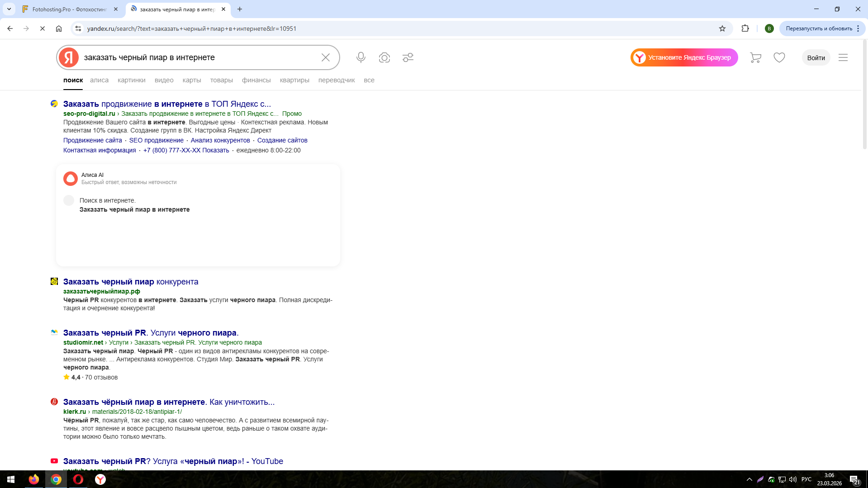Open Chrome menu three dots
The height and width of the screenshot is (488, 868).
pos(858,28)
